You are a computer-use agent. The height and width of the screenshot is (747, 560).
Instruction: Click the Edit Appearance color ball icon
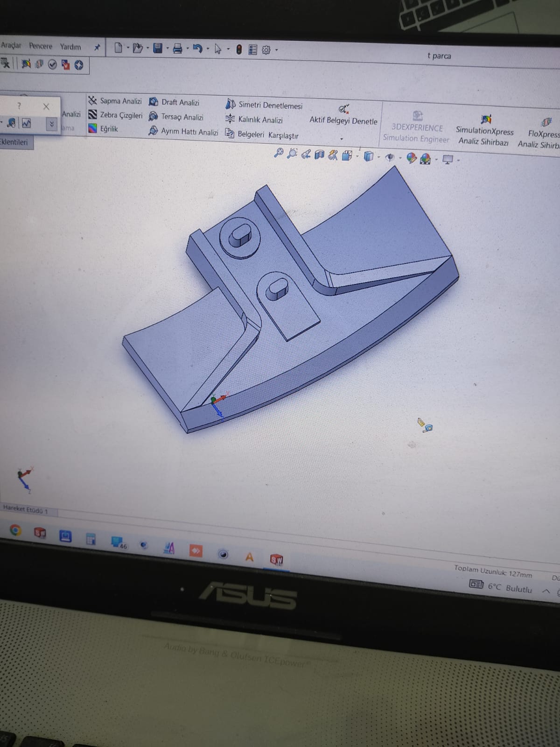tap(411, 158)
